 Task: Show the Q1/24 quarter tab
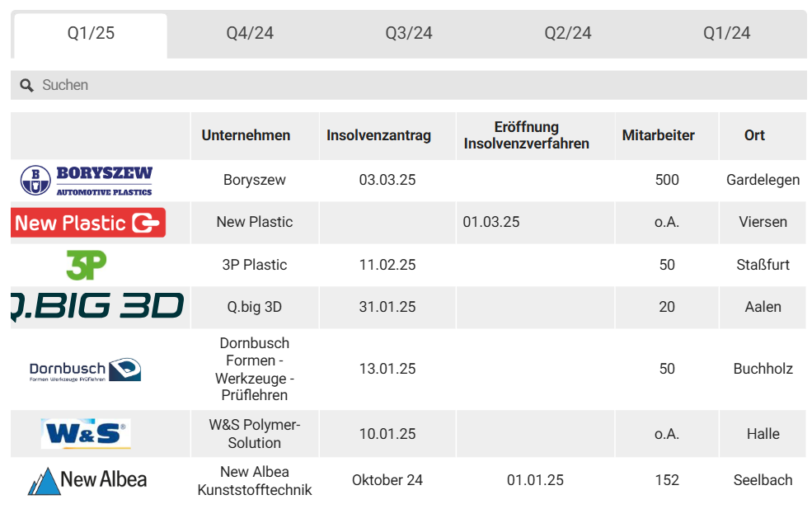tap(726, 34)
